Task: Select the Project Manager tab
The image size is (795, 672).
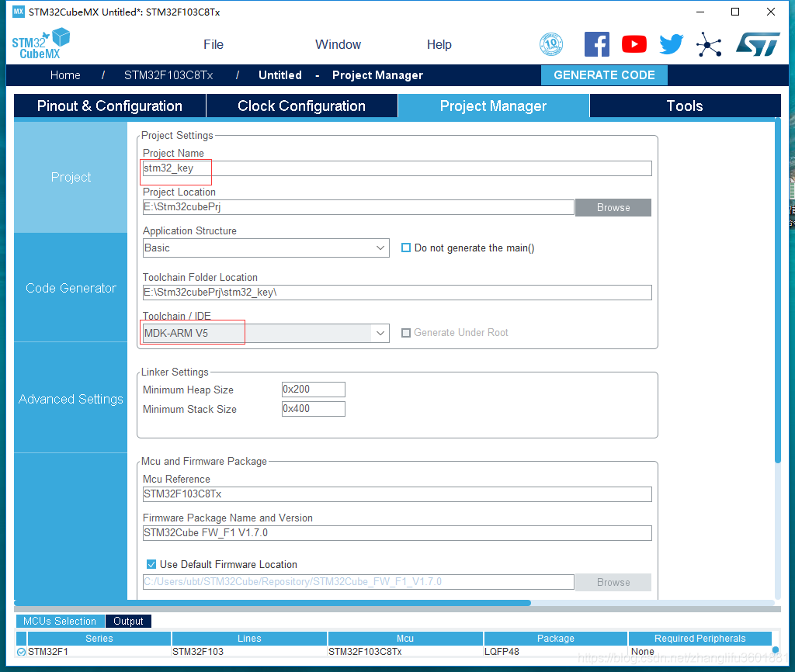Action: [493, 106]
